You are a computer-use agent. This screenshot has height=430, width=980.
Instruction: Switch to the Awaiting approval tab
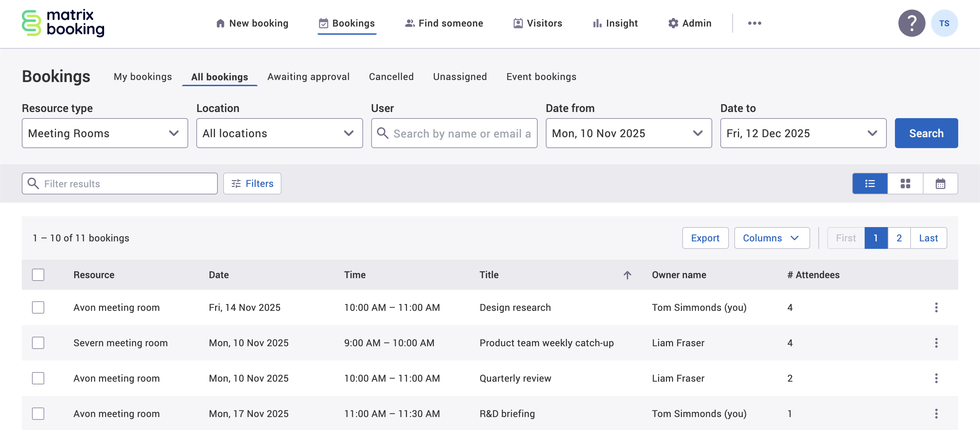(309, 77)
